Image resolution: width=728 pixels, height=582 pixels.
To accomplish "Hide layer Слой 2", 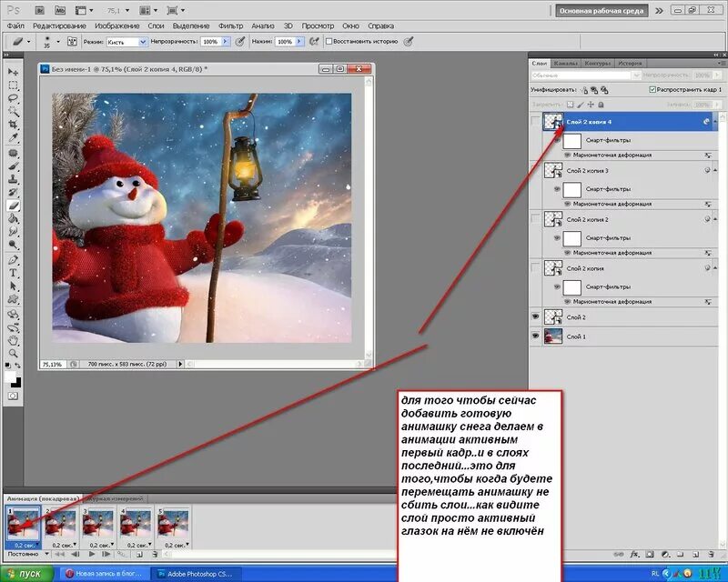I will click(535, 316).
